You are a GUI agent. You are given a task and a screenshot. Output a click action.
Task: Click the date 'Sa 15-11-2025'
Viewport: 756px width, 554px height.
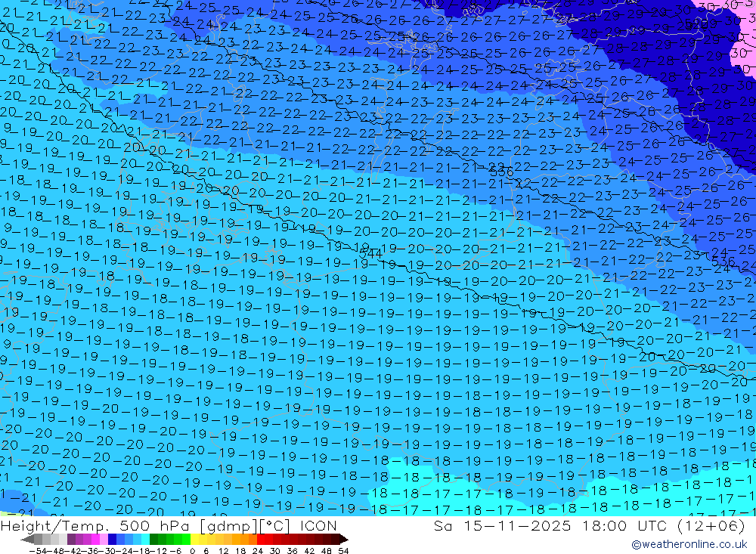pyautogui.click(x=502, y=525)
